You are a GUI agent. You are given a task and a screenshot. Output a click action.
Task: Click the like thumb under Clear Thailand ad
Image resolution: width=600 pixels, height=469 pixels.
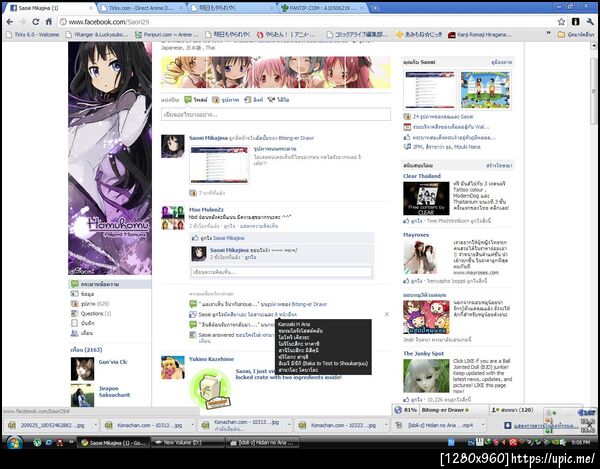pyautogui.click(x=406, y=221)
